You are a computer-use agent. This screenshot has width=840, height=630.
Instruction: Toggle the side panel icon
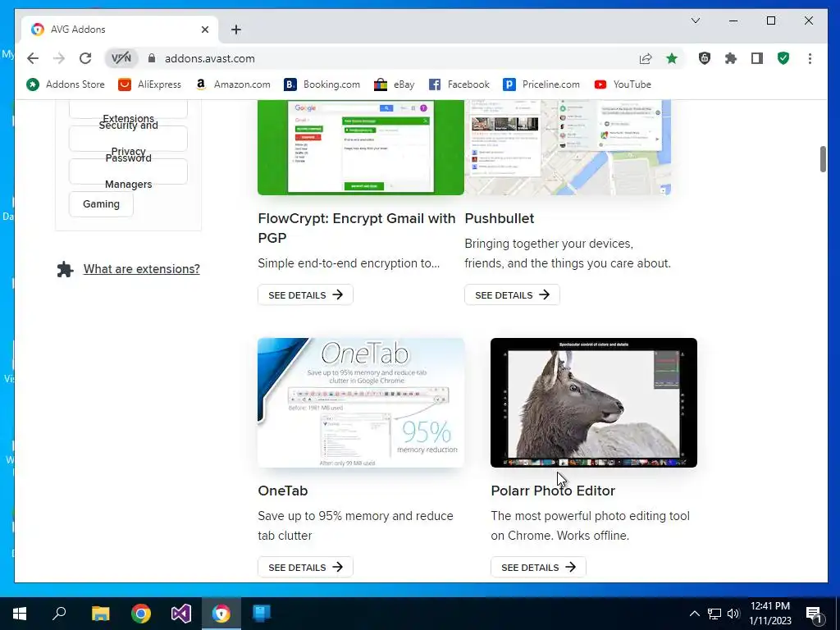click(757, 58)
